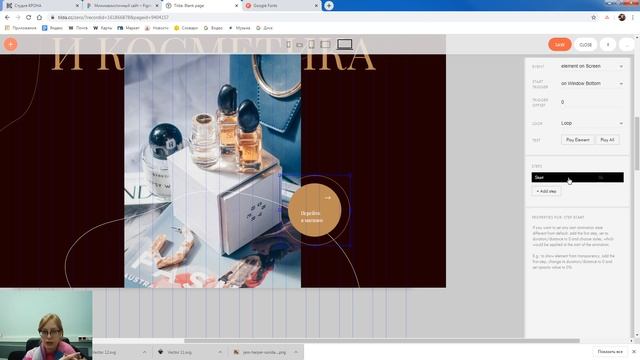The image size is (640, 360).
Task: Bookmark this page with star icon
Action: pyautogui.click(x=593, y=18)
